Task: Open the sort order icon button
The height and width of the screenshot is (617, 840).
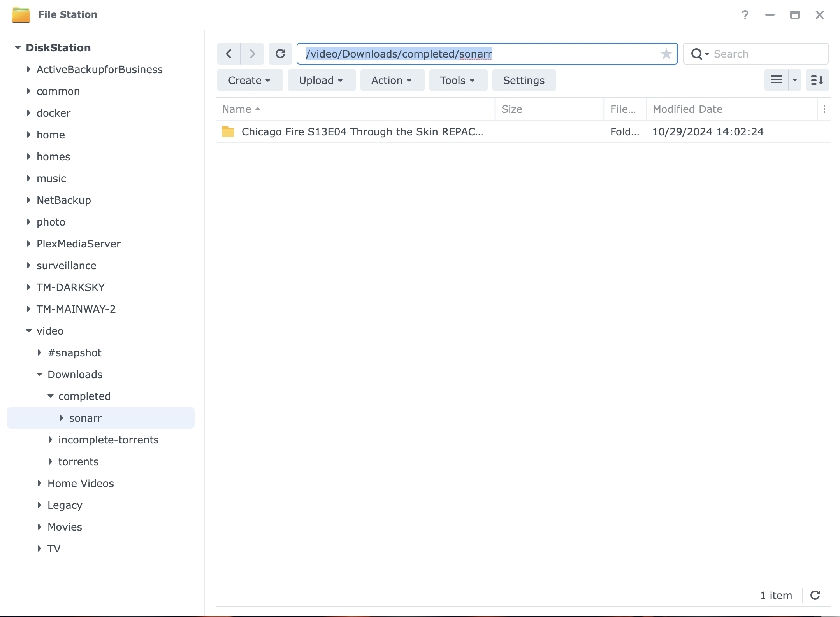Action: click(x=817, y=80)
